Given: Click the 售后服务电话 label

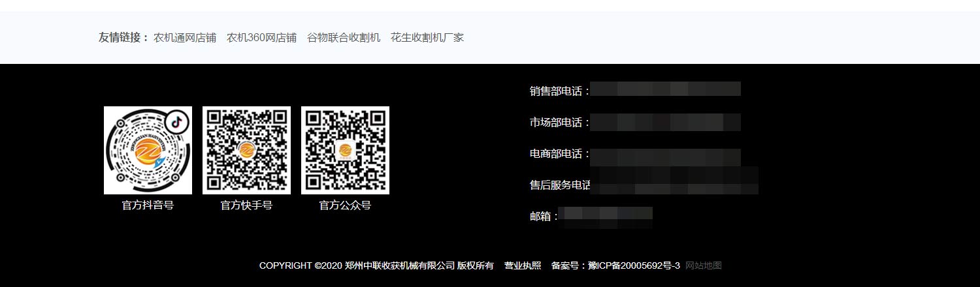Looking at the screenshot, I should (x=560, y=185).
